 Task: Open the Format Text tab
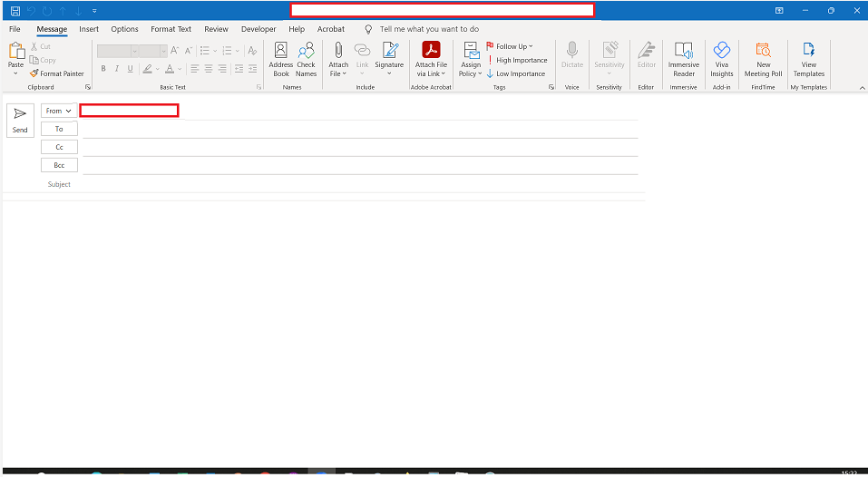coord(171,29)
